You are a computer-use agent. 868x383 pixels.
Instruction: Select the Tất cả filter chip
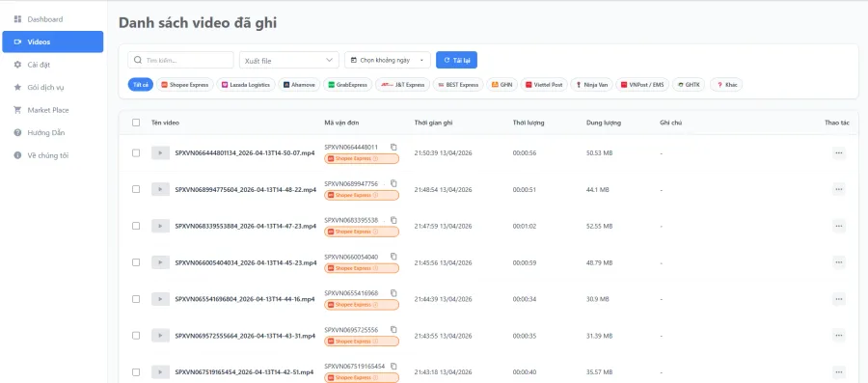click(x=141, y=85)
